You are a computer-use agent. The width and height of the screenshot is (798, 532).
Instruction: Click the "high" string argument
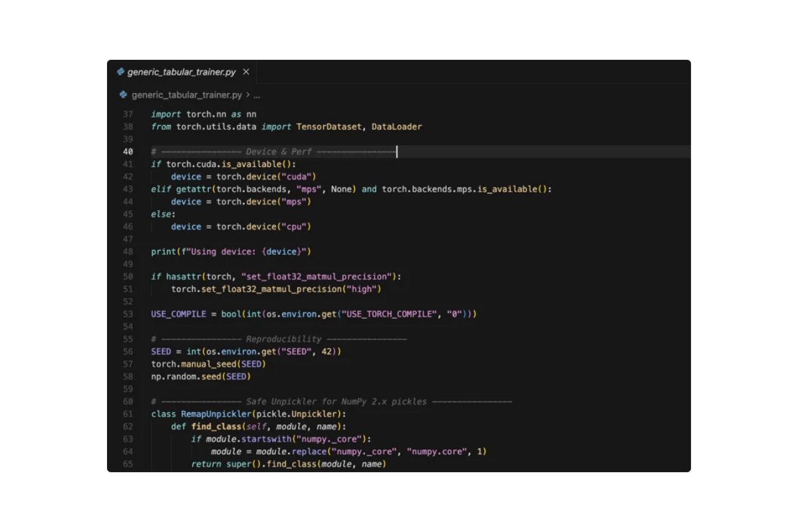362,289
